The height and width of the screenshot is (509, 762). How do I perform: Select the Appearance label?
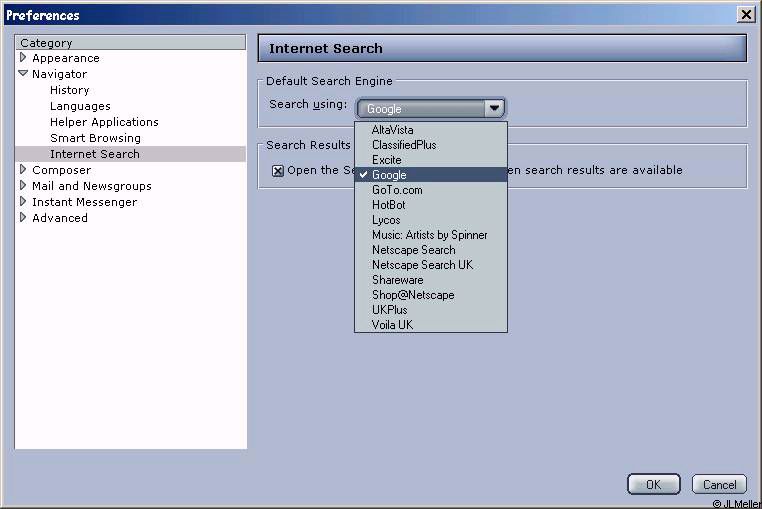coord(66,58)
